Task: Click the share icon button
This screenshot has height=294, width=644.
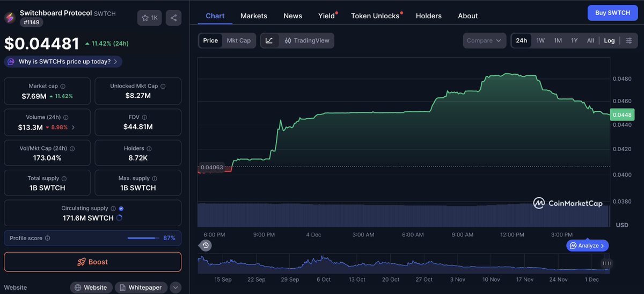Action: pos(173,18)
